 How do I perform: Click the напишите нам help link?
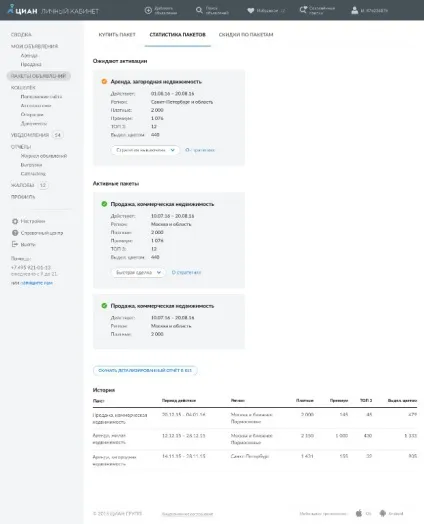point(37,283)
